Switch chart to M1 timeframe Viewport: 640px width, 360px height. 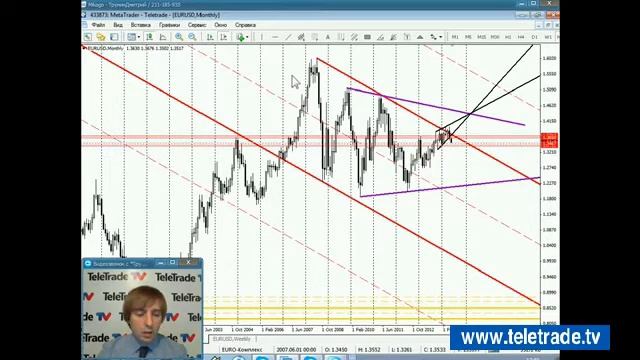(455, 37)
